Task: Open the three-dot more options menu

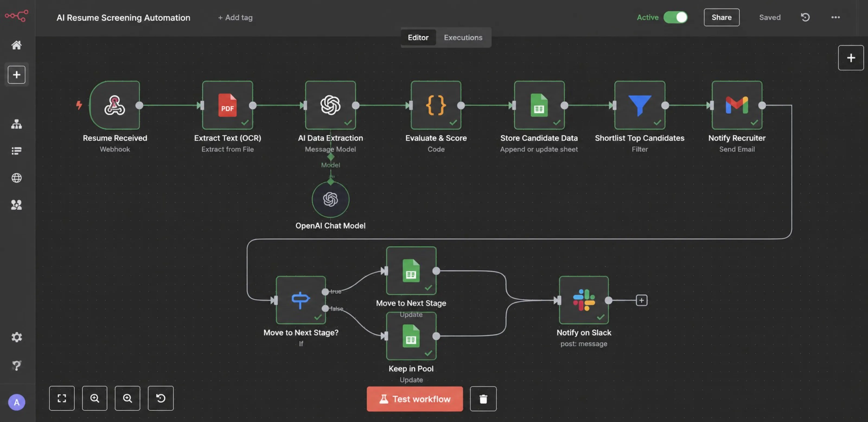Action: click(x=835, y=17)
